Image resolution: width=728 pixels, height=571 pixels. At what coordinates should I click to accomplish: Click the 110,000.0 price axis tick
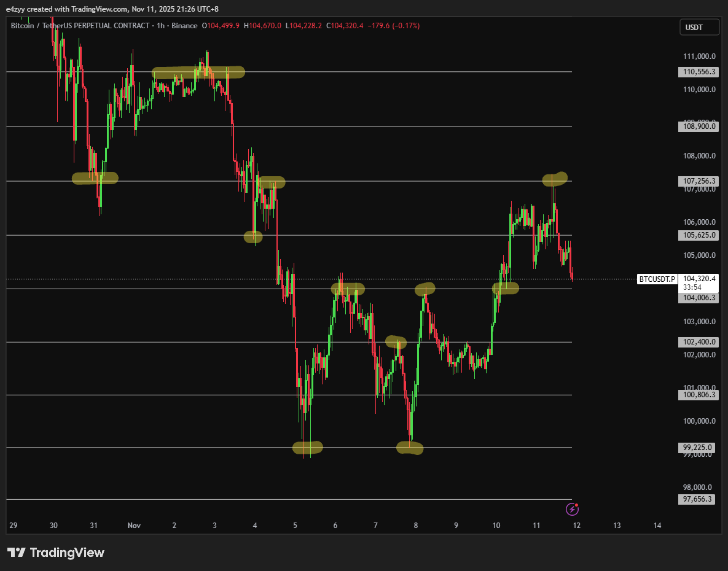tap(699, 90)
